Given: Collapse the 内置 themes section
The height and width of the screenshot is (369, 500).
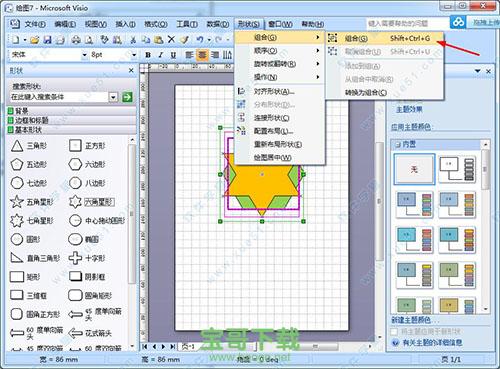Looking at the screenshot, I should point(398,145).
